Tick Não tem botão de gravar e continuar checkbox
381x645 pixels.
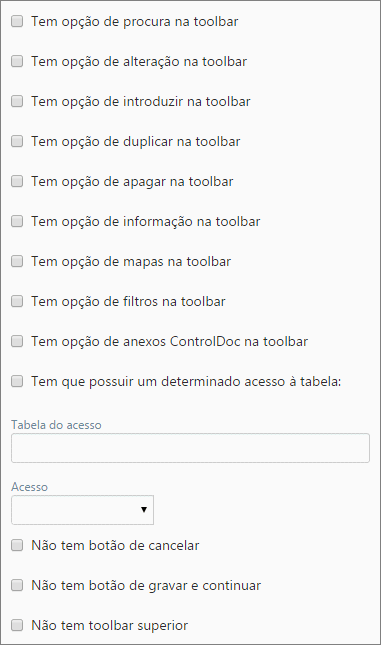coord(17,585)
